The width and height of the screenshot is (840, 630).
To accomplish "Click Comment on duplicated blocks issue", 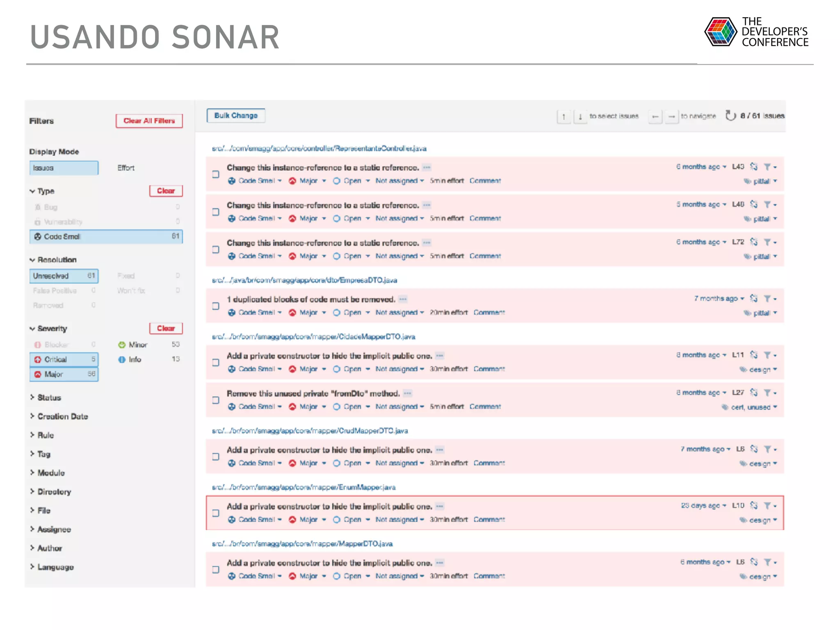I will pyautogui.click(x=489, y=313).
